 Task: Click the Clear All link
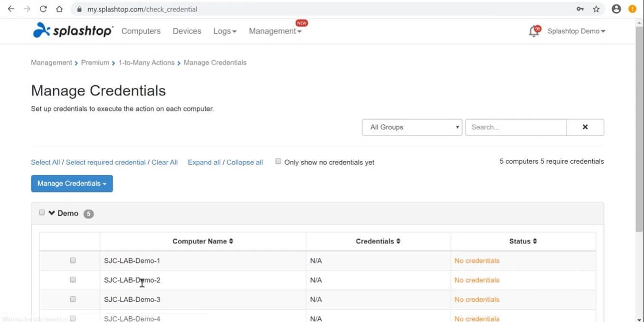tap(165, 162)
